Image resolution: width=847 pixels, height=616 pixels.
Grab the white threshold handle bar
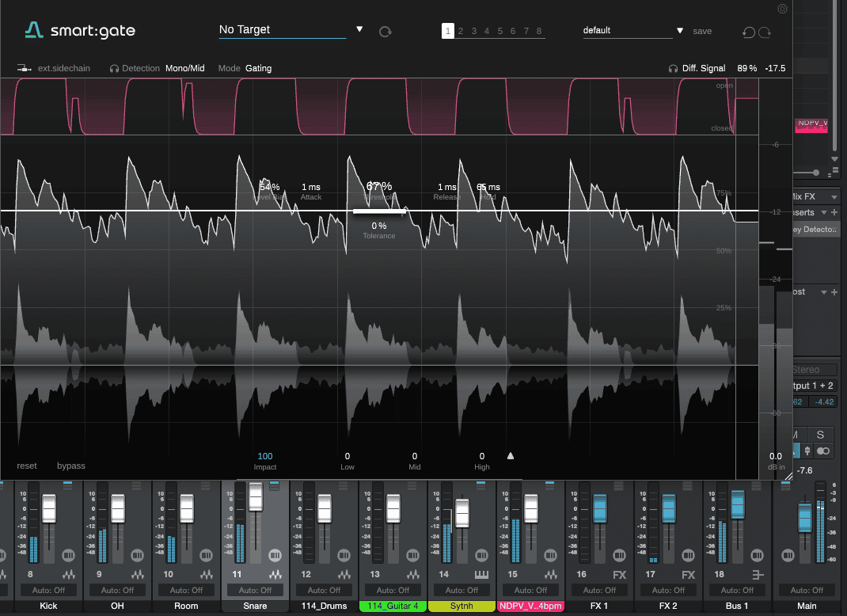click(x=379, y=211)
